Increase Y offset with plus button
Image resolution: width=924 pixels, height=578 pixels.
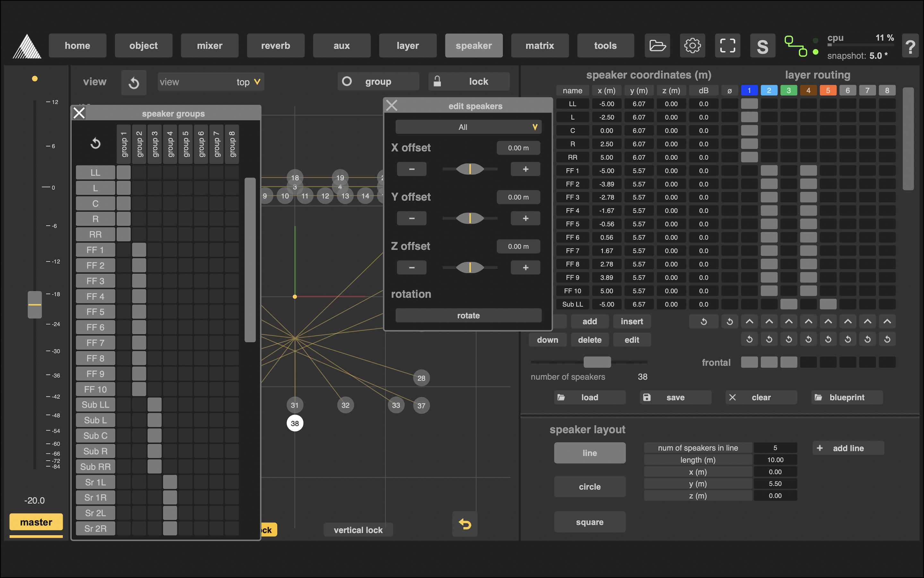(x=526, y=218)
